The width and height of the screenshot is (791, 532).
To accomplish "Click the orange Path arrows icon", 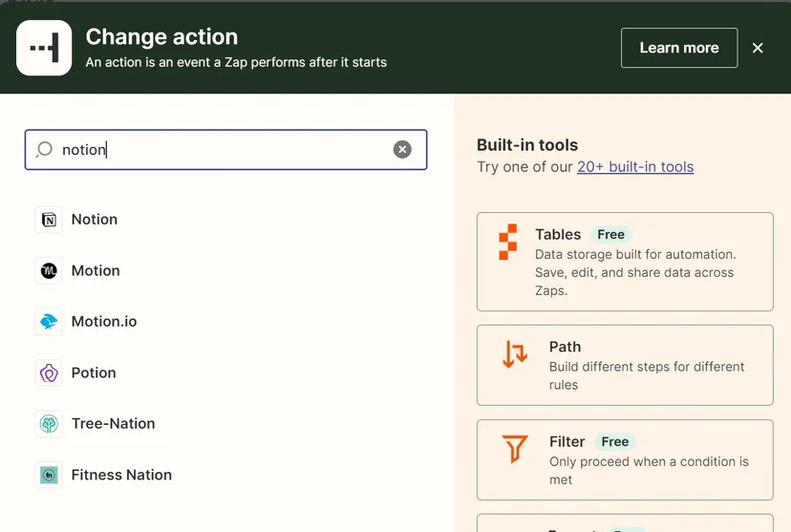I will click(x=515, y=353).
